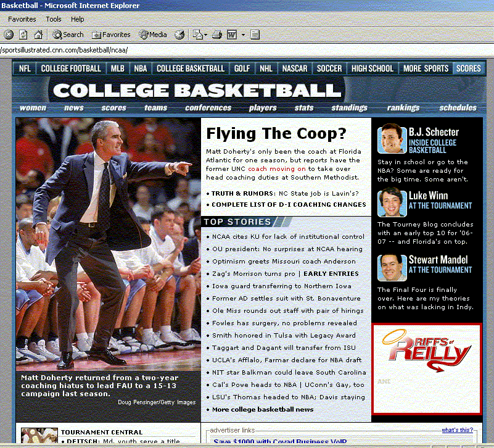
Task: Click Stewart Mandel's columnist photo
Action: click(392, 268)
